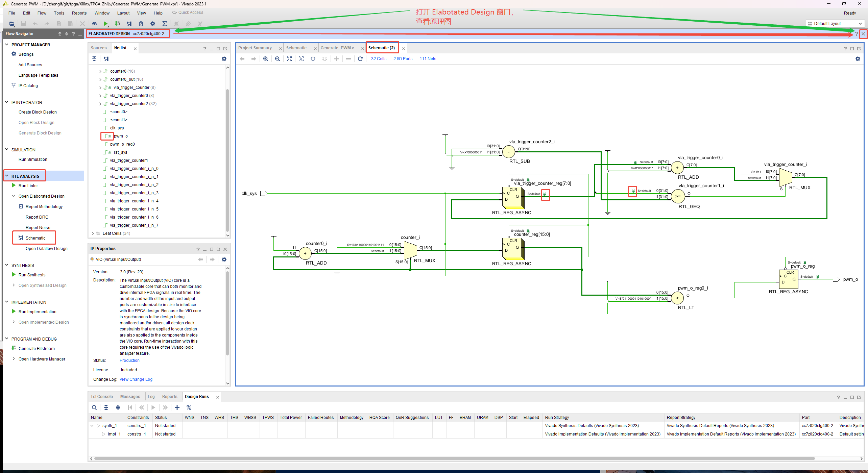Click the Generate Bitstream toolbar icon

[x=117, y=24]
